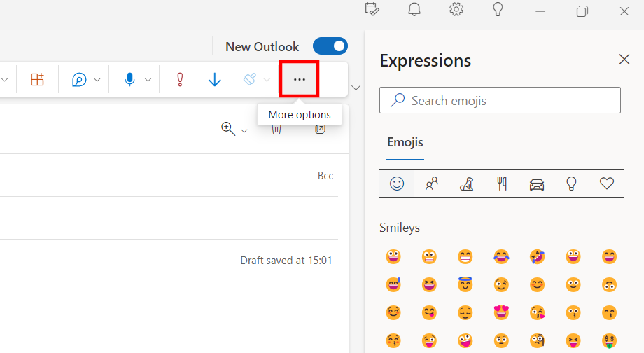Open the My Day calendar-check icon
The image size is (644, 353).
tap(372, 9)
